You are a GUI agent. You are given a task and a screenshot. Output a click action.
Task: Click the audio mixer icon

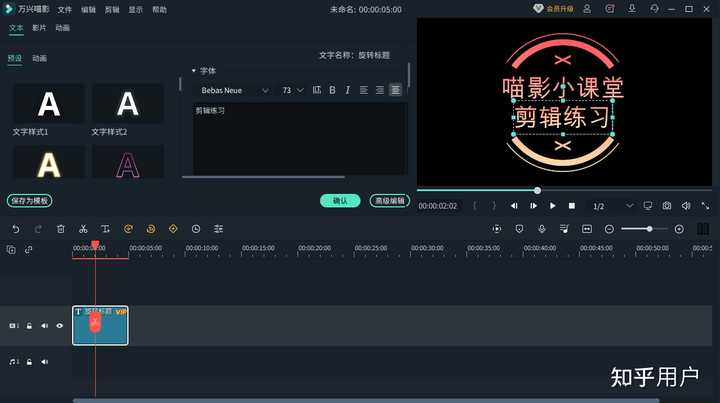coord(564,229)
